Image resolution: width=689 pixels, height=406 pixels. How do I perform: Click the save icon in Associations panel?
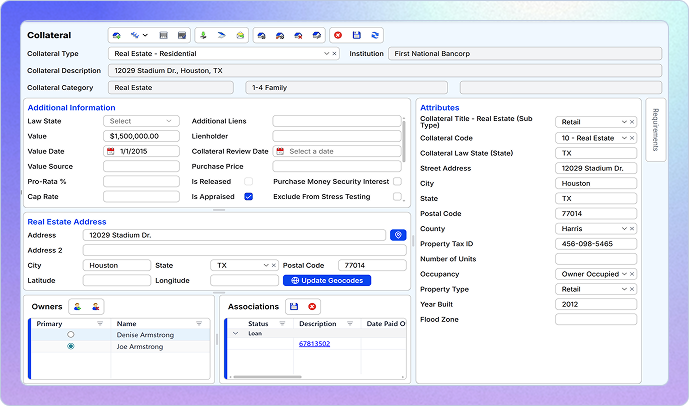tap(294, 306)
